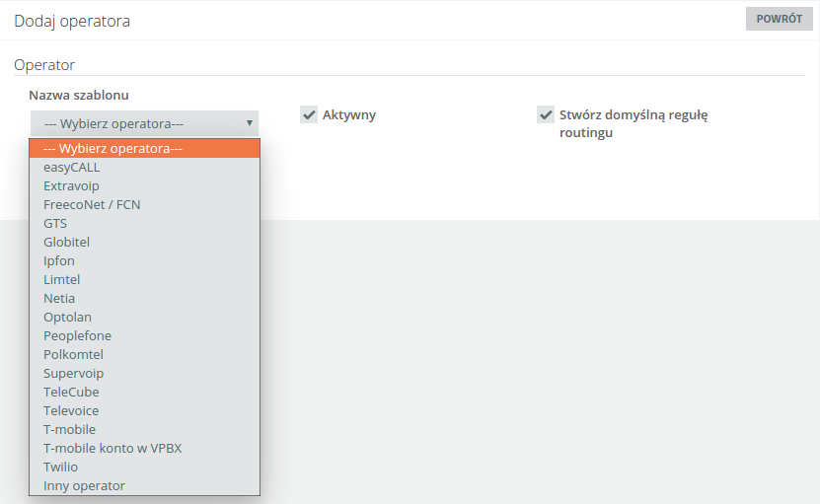Choose Optolan from the dropdown
The width and height of the screenshot is (820, 504).
(x=144, y=318)
